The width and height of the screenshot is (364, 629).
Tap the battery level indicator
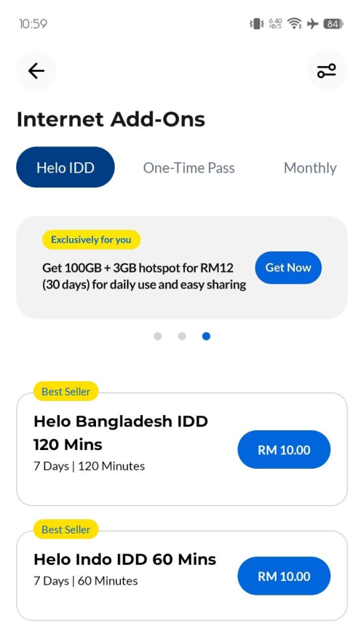click(333, 24)
